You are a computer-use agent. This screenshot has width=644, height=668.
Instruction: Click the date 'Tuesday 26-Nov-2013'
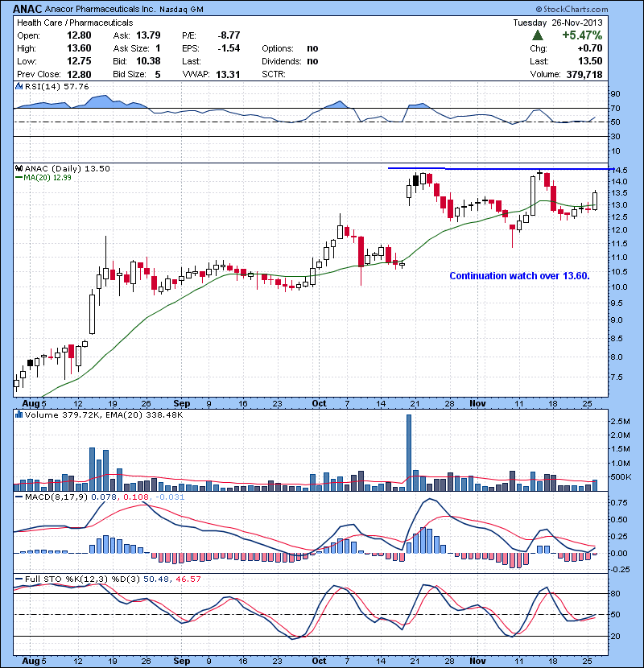pos(558,23)
